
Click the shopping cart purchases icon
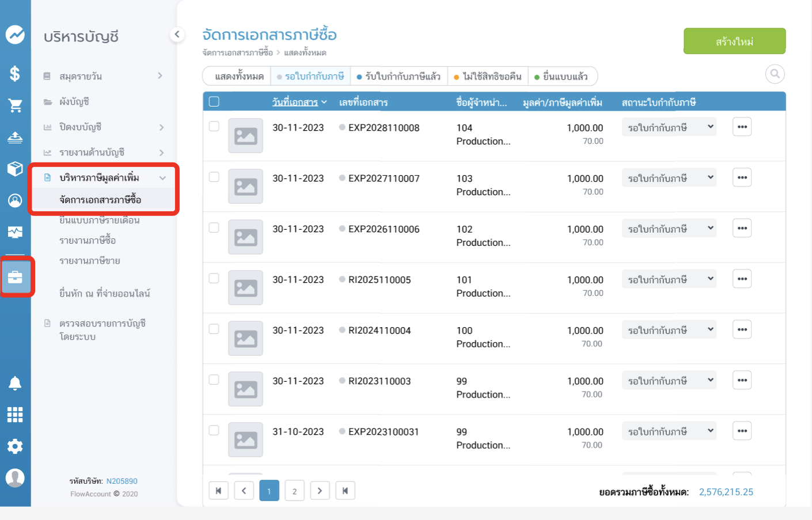click(x=15, y=105)
